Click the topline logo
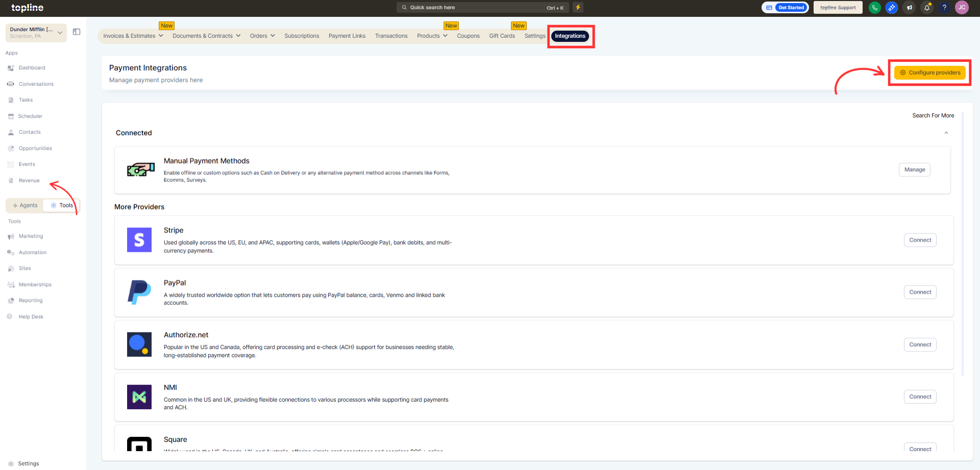The width and height of the screenshot is (980, 470). coord(28,8)
